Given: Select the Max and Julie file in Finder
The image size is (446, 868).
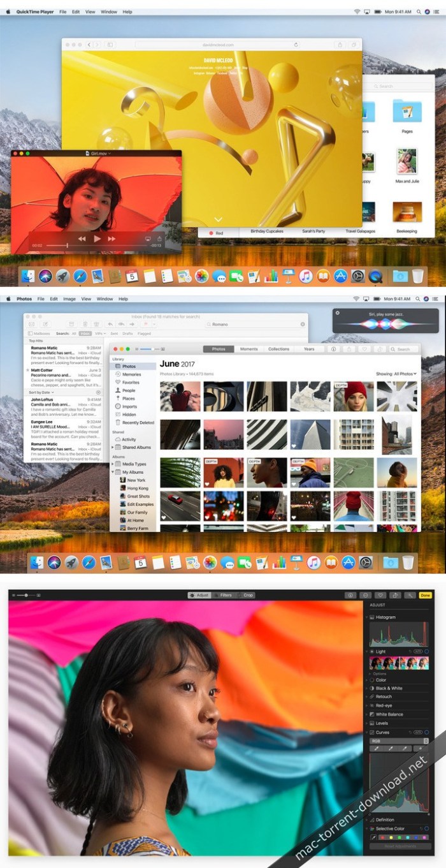Looking at the screenshot, I should [407, 165].
